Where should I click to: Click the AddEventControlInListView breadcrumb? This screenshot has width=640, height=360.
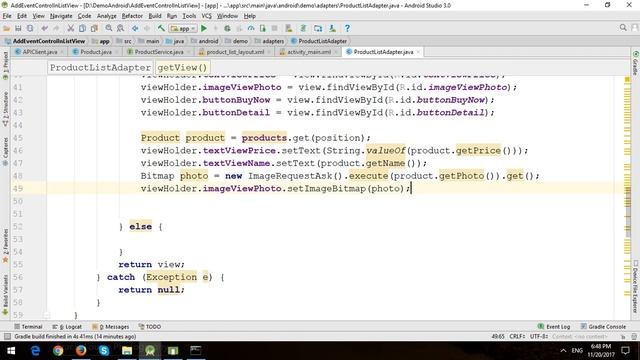click(x=45, y=41)
